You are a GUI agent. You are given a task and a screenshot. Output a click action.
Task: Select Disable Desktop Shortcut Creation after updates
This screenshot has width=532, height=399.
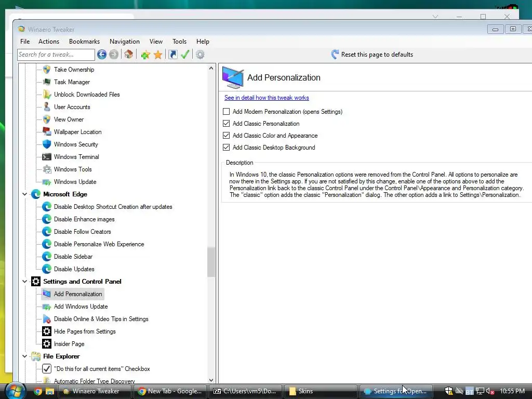(x=113, y=207)
